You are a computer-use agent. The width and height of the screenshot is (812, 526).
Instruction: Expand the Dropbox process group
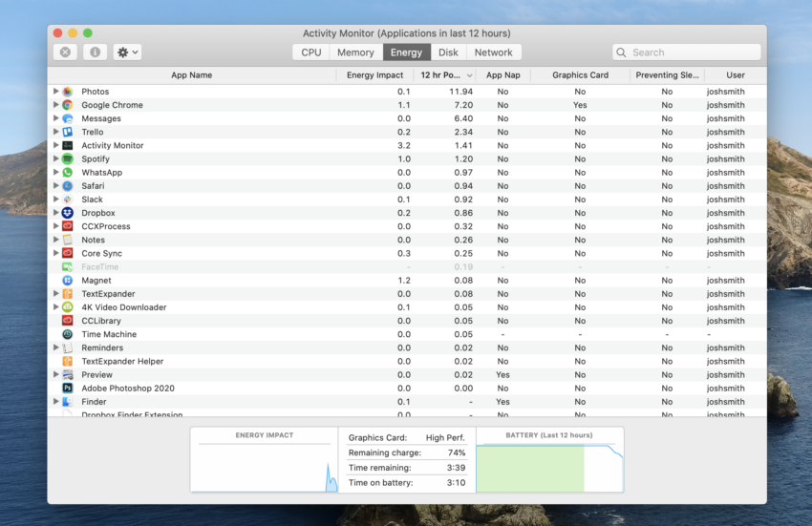56,212
